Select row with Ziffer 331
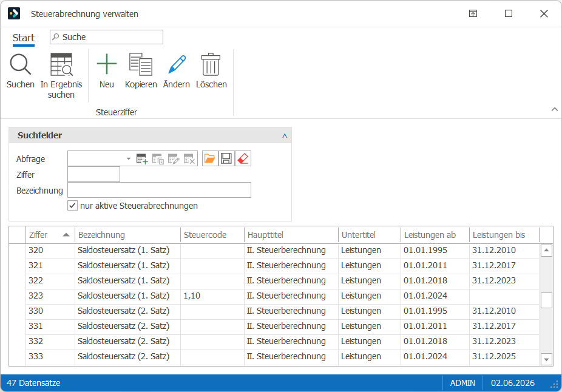 click(274, 326)
